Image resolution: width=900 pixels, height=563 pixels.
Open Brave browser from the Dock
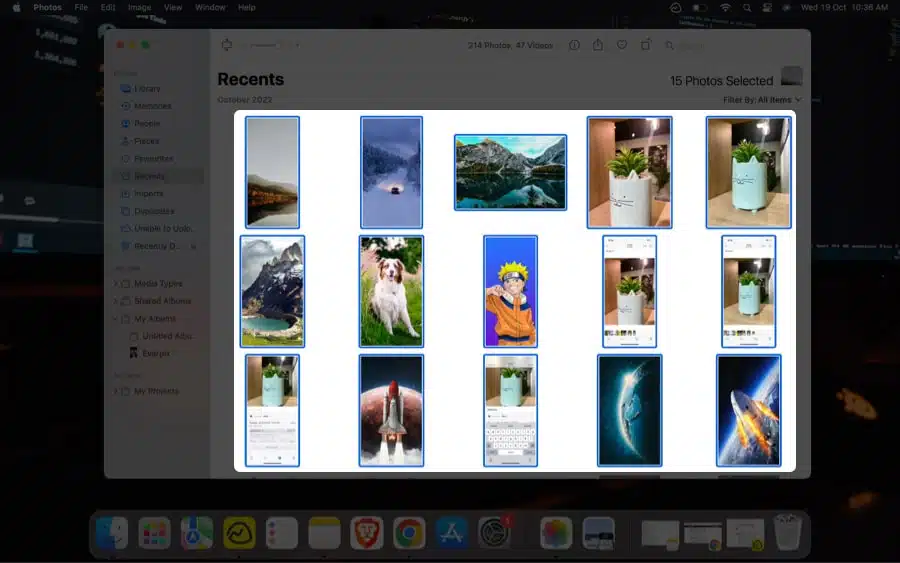pos(367,533)
